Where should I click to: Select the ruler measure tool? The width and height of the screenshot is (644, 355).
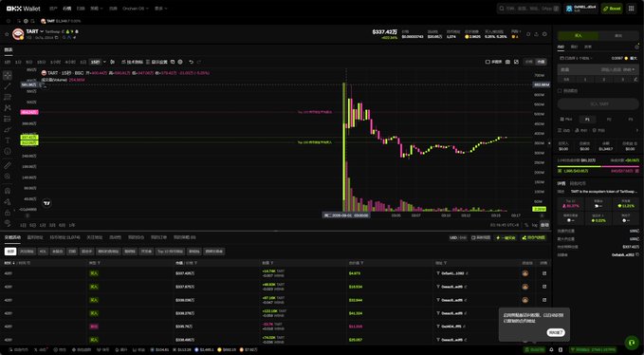8,165
